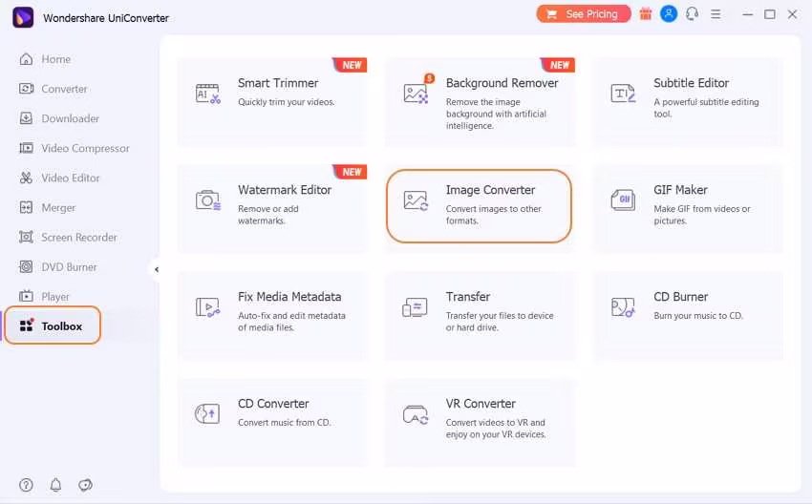This screenshot has width=812, height=504.
Task: Open the GIF Maker title
Action: (680, 190)
